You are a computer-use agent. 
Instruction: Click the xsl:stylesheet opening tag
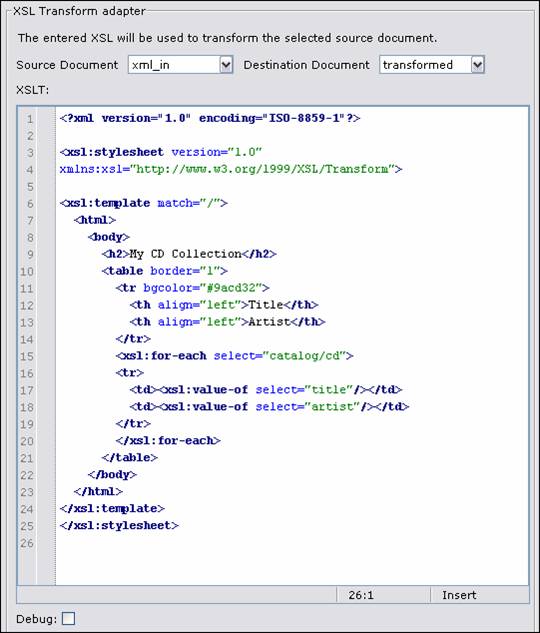point(112,152)
